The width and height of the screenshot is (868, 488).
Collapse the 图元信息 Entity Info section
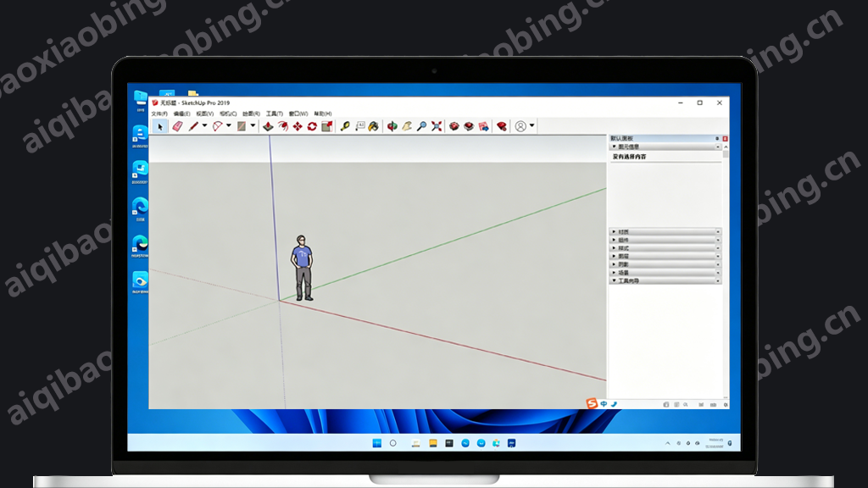tap(614, 147)
